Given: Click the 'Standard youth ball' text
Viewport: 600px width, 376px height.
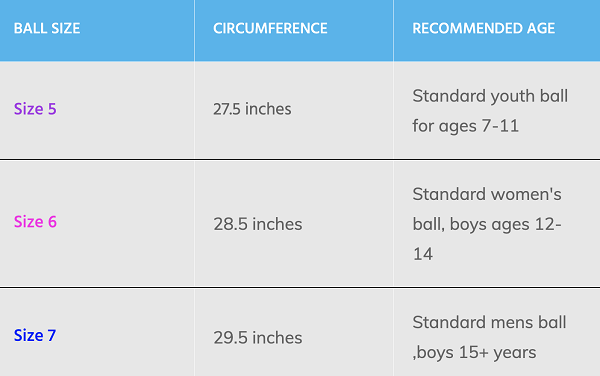Looking at the screenshot, I should pyautogui.click(x=490, y=96).
